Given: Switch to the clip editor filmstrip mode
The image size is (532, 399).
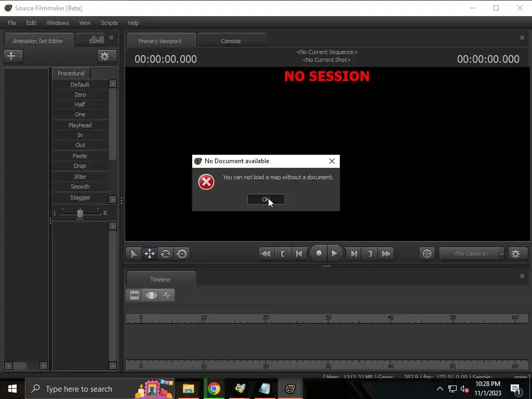Looking at the screenshot, I should [135, 295].
